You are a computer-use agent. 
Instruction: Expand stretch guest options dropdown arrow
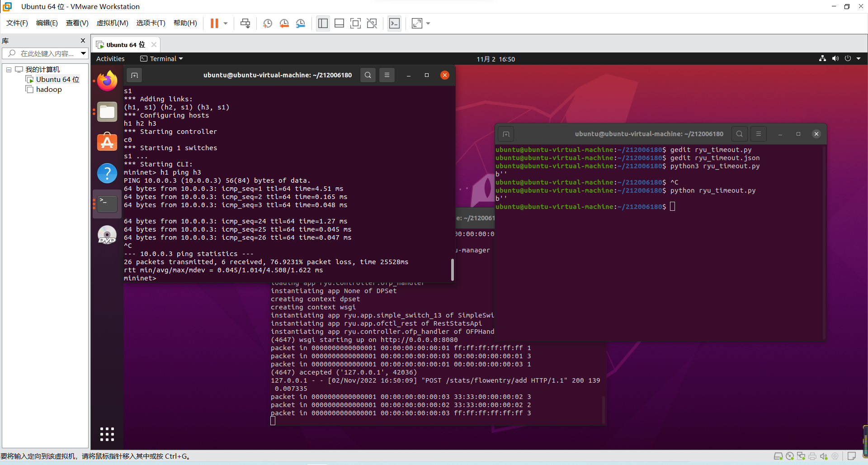428,23
